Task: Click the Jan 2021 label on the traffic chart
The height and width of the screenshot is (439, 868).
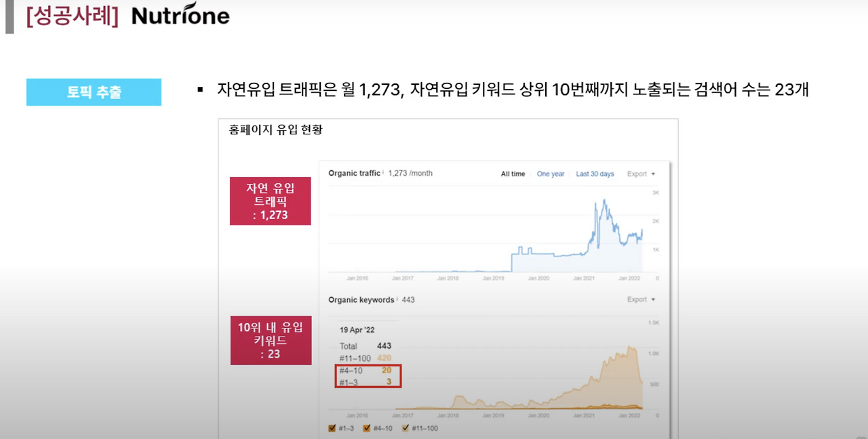Action: 584,278
